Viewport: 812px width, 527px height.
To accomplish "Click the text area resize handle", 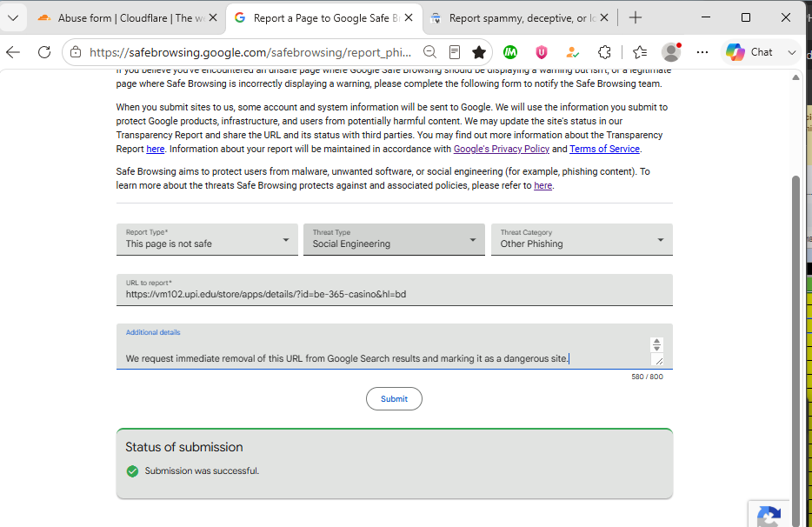I will (658, 360).
